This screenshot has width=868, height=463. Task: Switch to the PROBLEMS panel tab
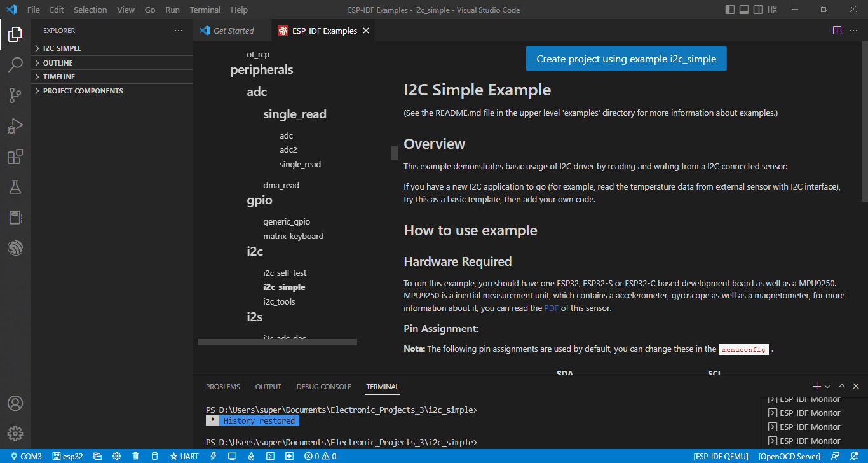click(x=223, y=387)
